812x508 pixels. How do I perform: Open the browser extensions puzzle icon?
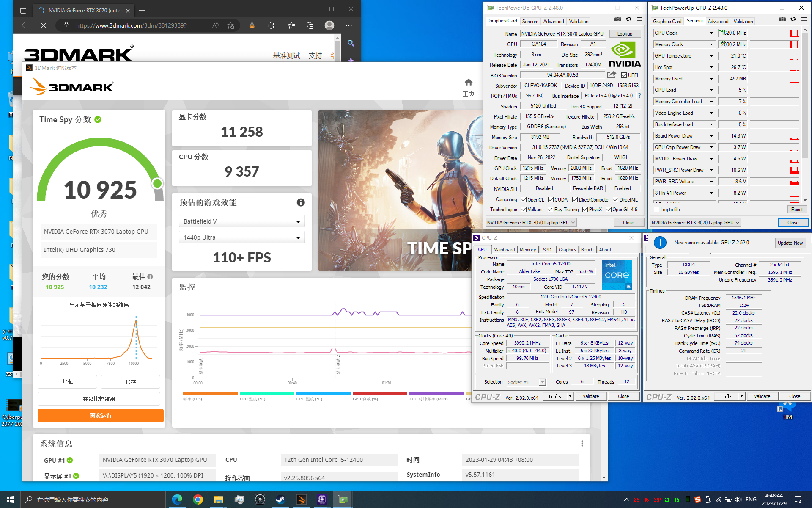(271, 25)
